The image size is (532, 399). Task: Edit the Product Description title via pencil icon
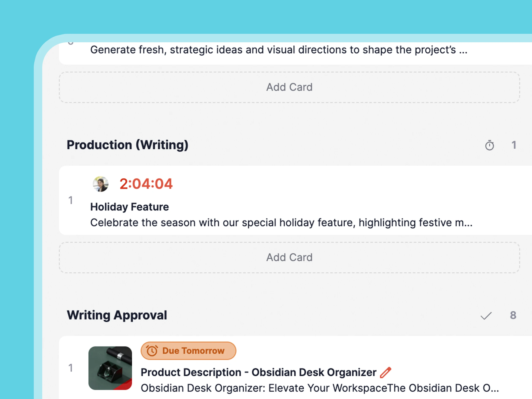385,372
